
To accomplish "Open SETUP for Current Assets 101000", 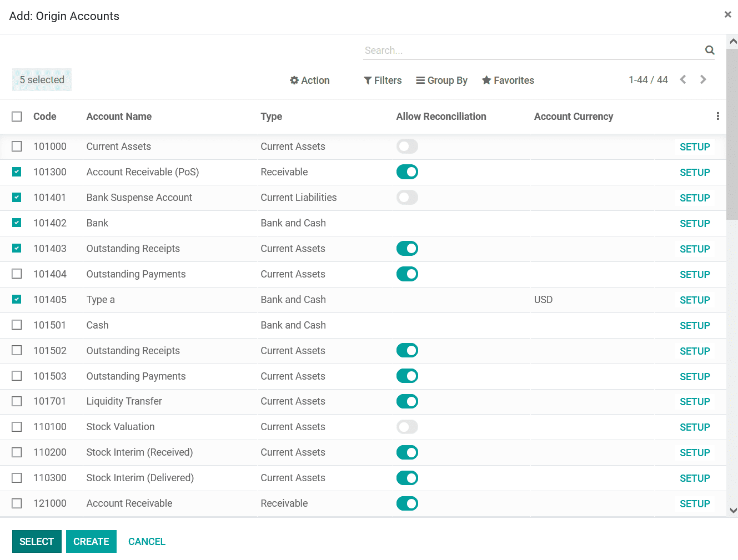I will 695,147.
